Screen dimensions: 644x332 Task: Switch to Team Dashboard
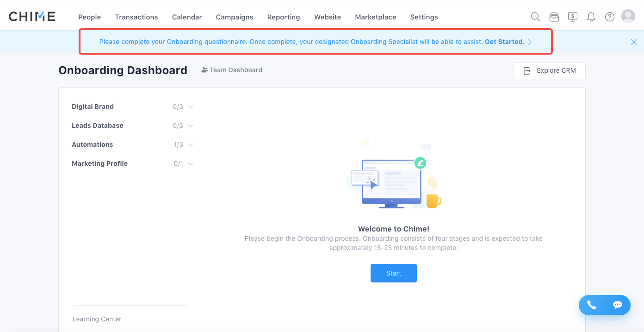pyautogui.click(x=232, y=70)
